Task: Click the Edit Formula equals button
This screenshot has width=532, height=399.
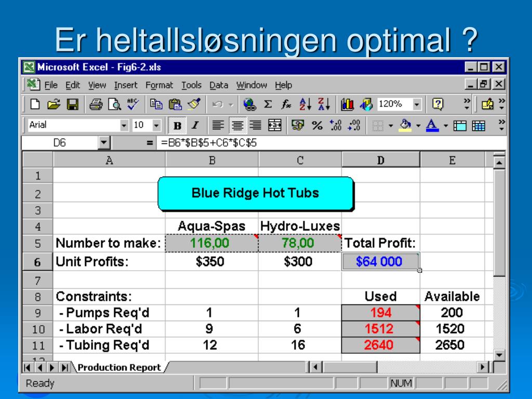Action: 149,143
